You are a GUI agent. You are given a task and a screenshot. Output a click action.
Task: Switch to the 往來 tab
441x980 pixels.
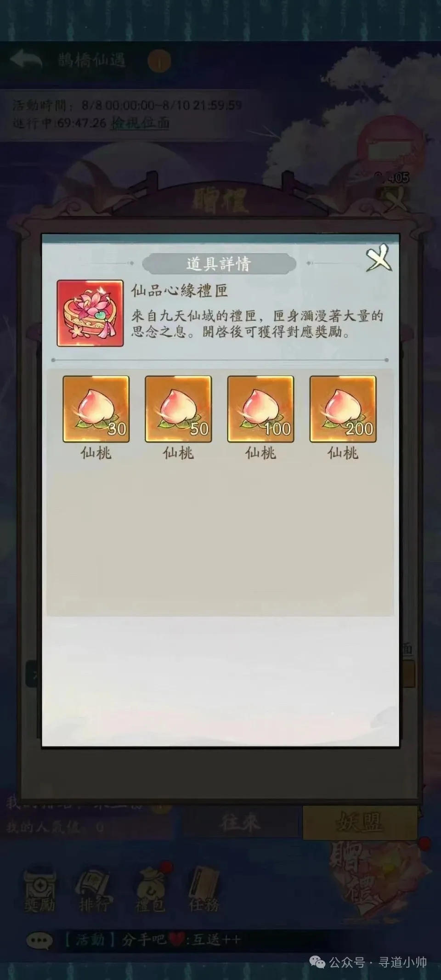click(x=240, y=822)
